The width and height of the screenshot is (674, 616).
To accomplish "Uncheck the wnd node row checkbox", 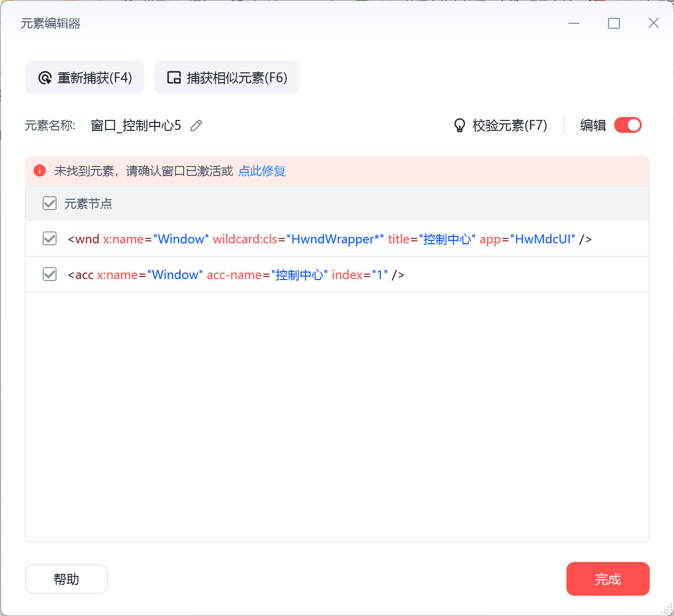I will point(50,239).
